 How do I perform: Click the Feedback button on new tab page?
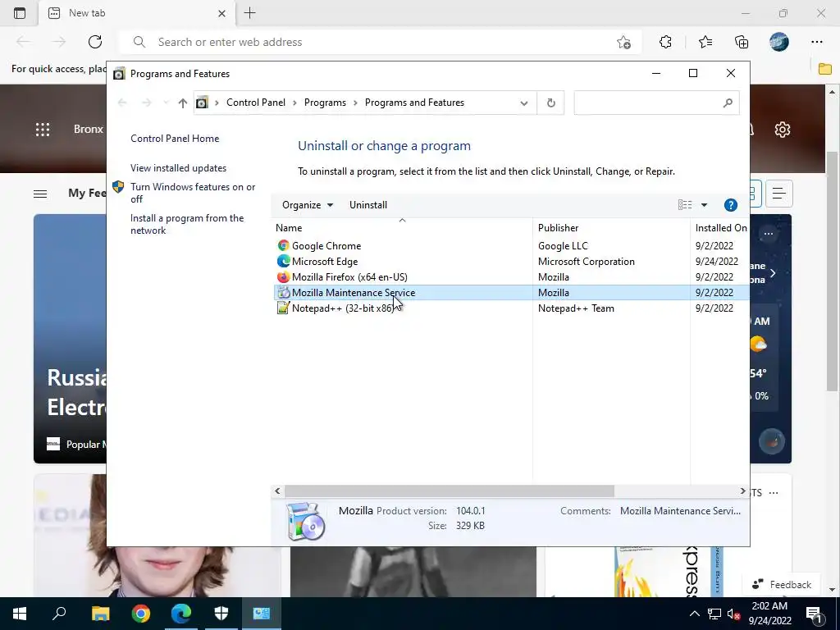782,584
